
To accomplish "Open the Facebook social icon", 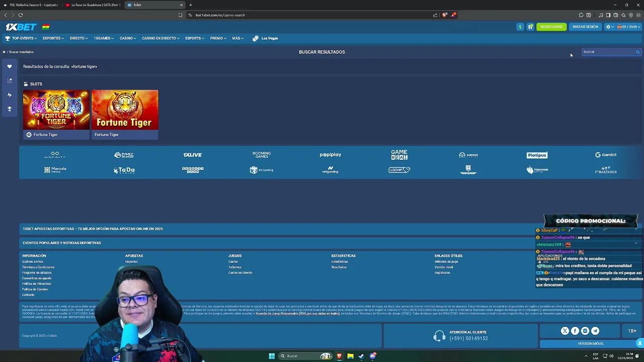I will pos(575,331).
